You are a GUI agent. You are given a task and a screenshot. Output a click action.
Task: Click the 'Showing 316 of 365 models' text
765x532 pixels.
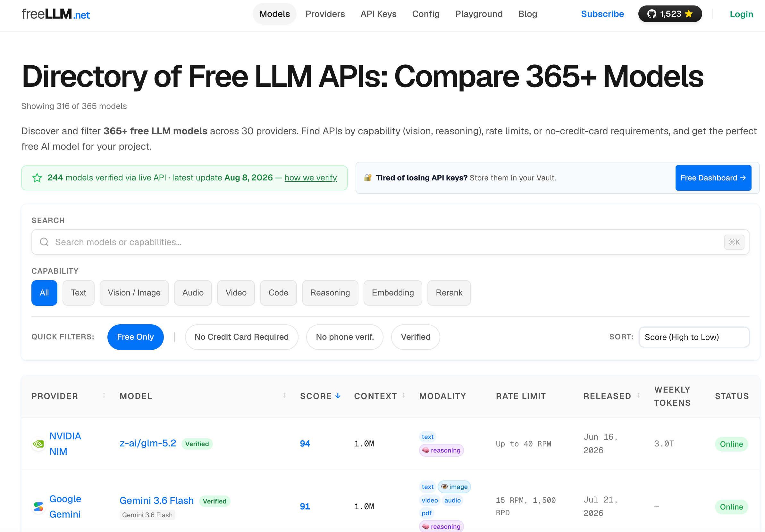pyautogui.click(x=74, y=106)
